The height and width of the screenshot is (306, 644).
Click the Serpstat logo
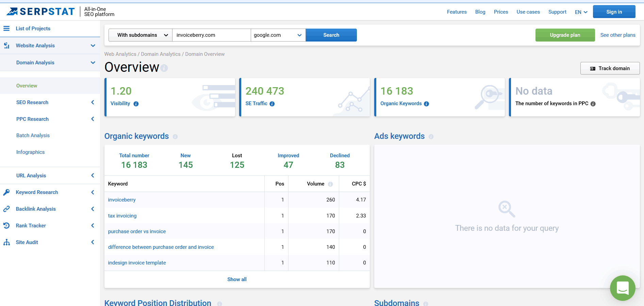click(x=40, y=12)
